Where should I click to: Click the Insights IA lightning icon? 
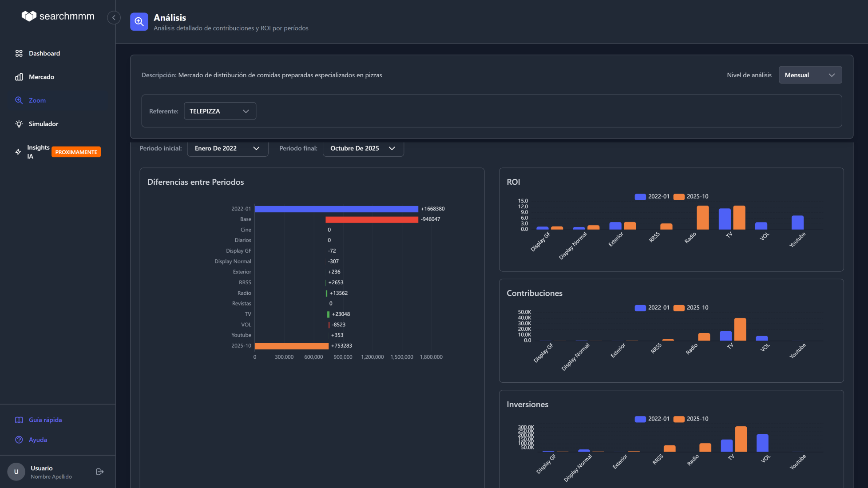point(18,152)
